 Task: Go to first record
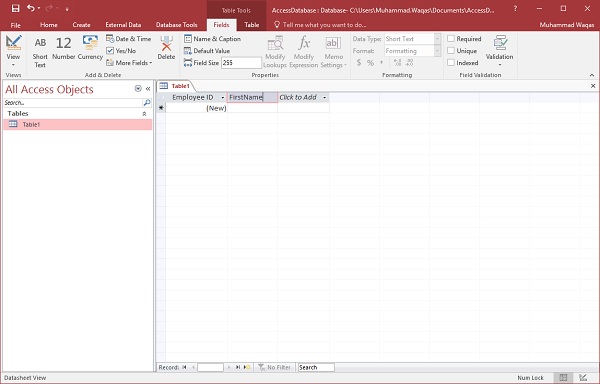184,367
